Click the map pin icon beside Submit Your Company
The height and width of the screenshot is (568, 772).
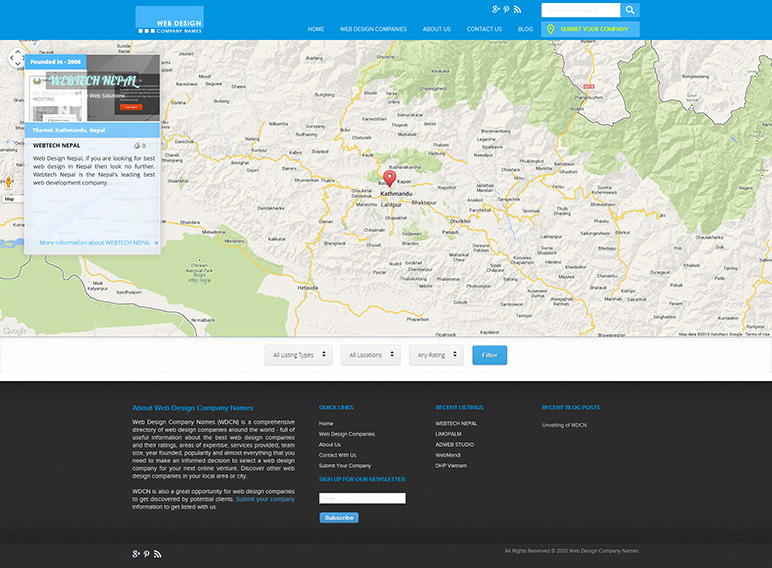(x=550, y=29)
